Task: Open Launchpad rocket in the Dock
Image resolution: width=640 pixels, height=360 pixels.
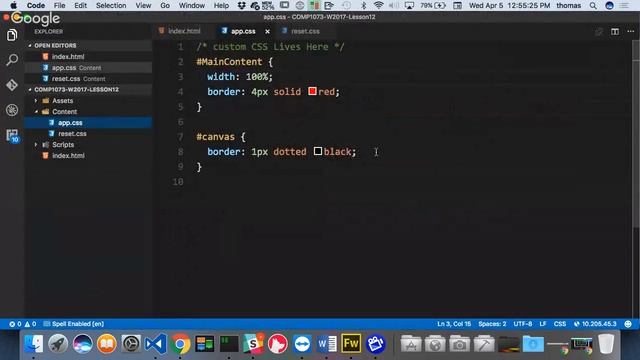Action: [58, 344]
